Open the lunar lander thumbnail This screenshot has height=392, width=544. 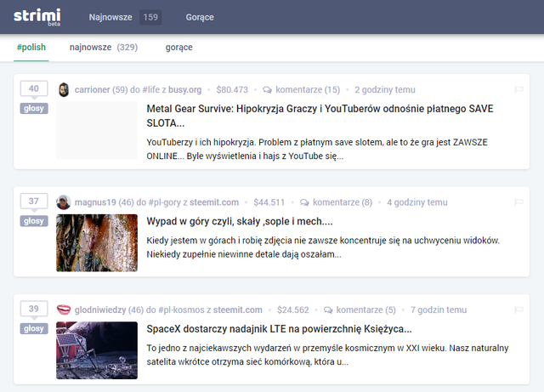click(97, 350)
